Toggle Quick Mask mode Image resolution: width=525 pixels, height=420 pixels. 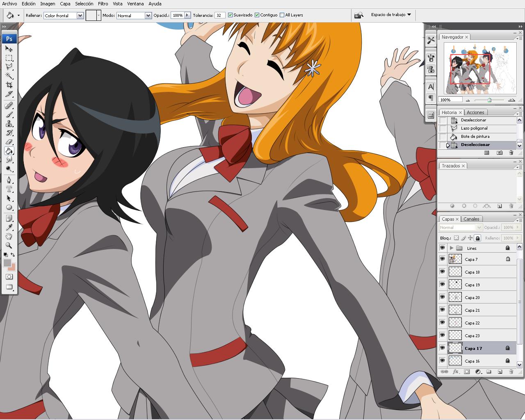(9, 277)
